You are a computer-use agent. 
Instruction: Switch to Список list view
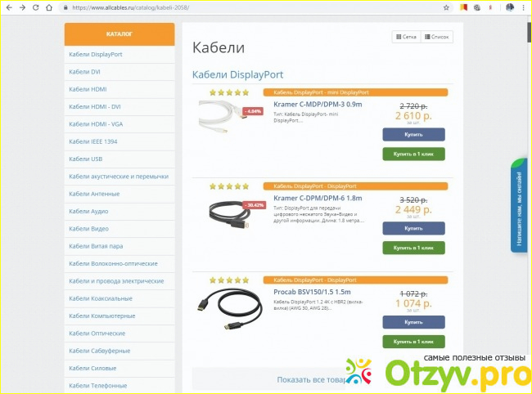point(437,37)
